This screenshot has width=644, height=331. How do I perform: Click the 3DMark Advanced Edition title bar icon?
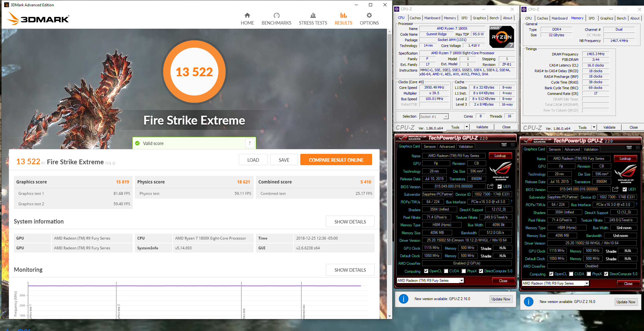[6, 5]
